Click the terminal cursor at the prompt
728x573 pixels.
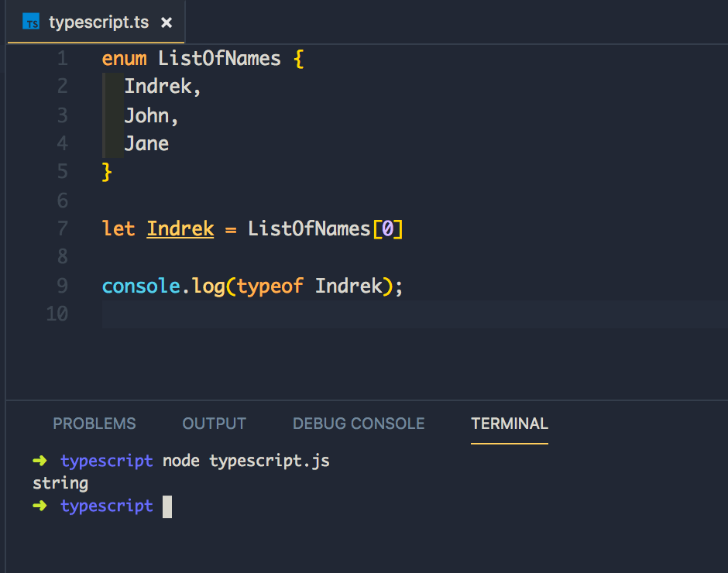pos(167,506)
